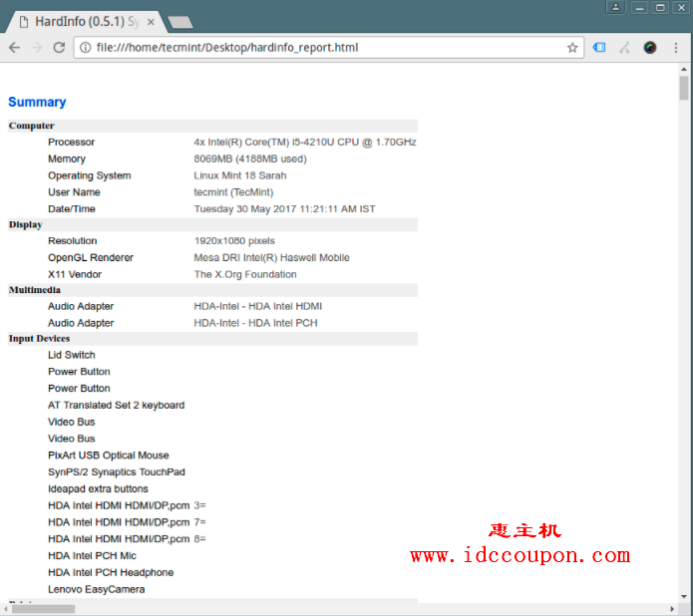Bookmark this page with the star icon
The width and height of the screenshot is (693, 616).
pyautogui.click(x=572, y=48)
